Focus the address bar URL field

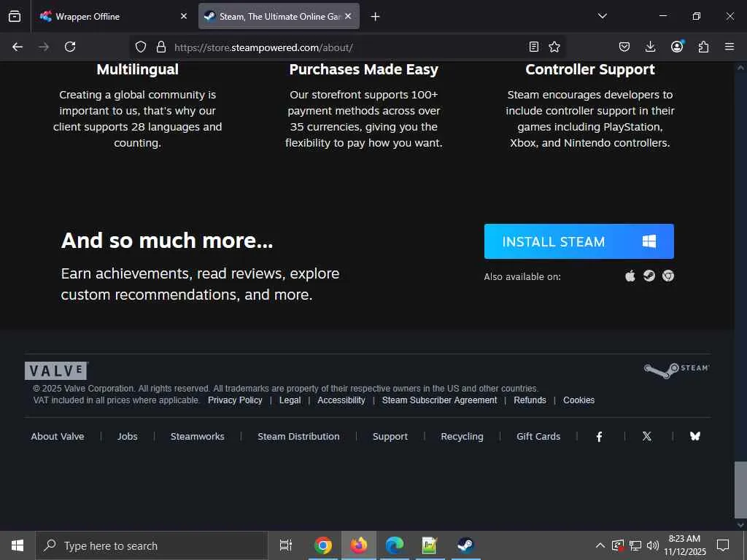tap(347, 47)
